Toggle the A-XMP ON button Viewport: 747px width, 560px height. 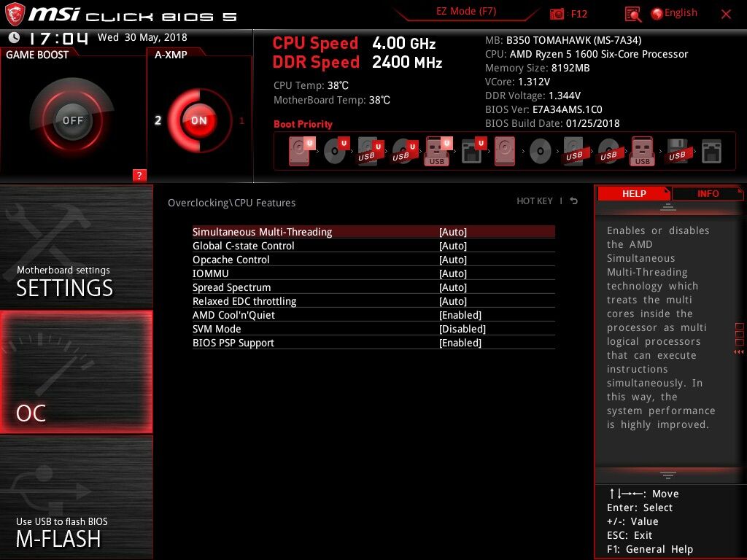198,120
